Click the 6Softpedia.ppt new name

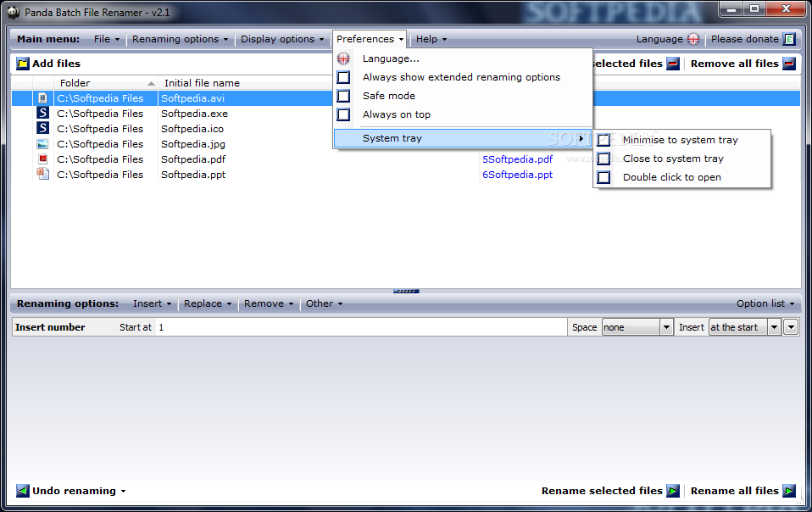click(x=517, y=175)
